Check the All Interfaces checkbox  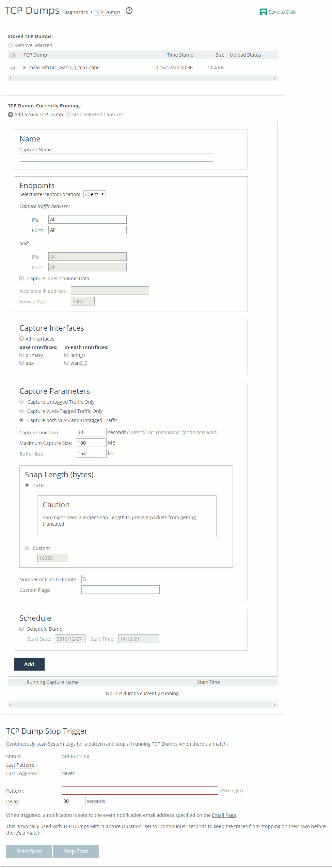point(21,339)
